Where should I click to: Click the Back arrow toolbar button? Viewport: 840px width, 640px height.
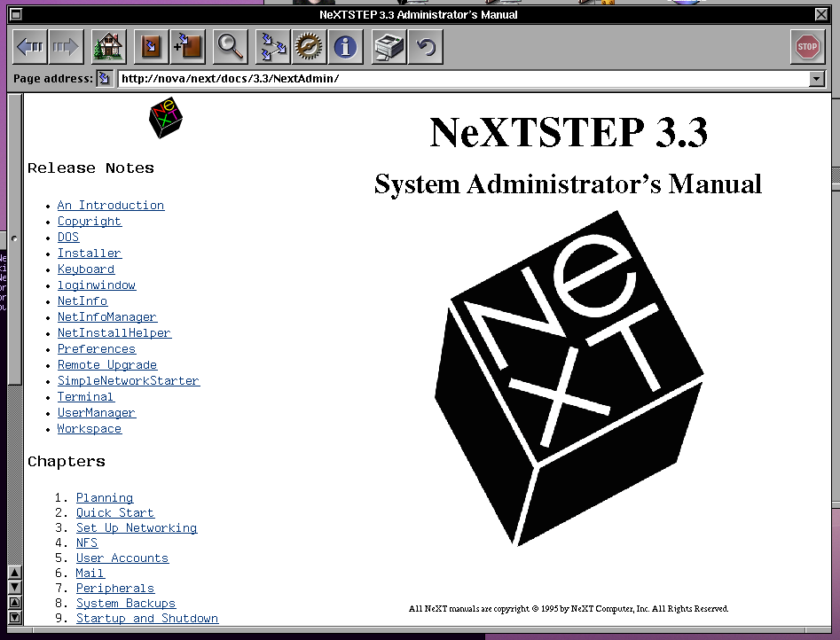pos(30,47)
